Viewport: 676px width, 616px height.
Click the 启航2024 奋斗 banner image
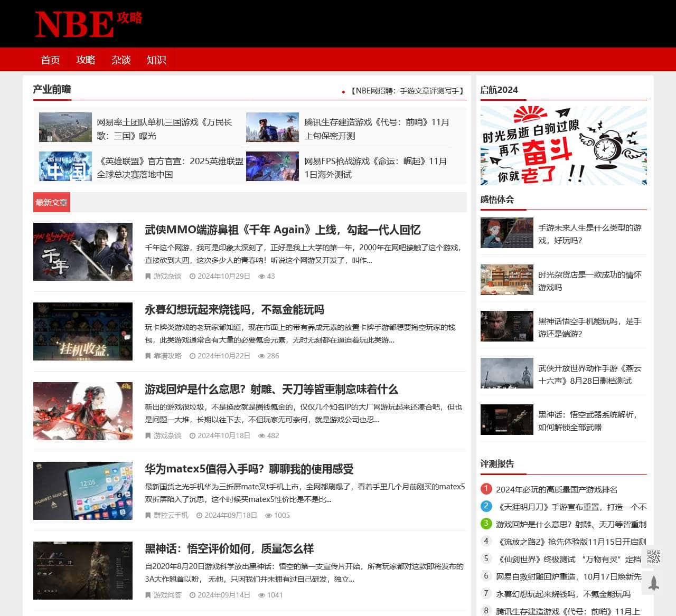[564, 146]
